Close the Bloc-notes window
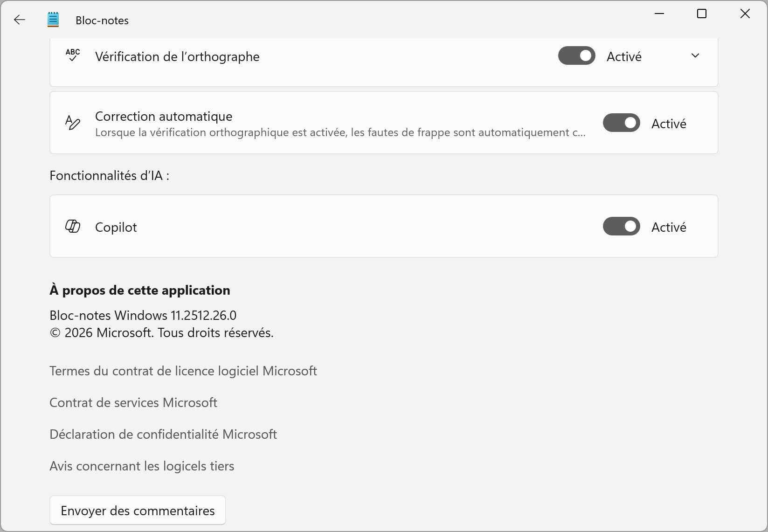768x532 pixels. [744, 14]
